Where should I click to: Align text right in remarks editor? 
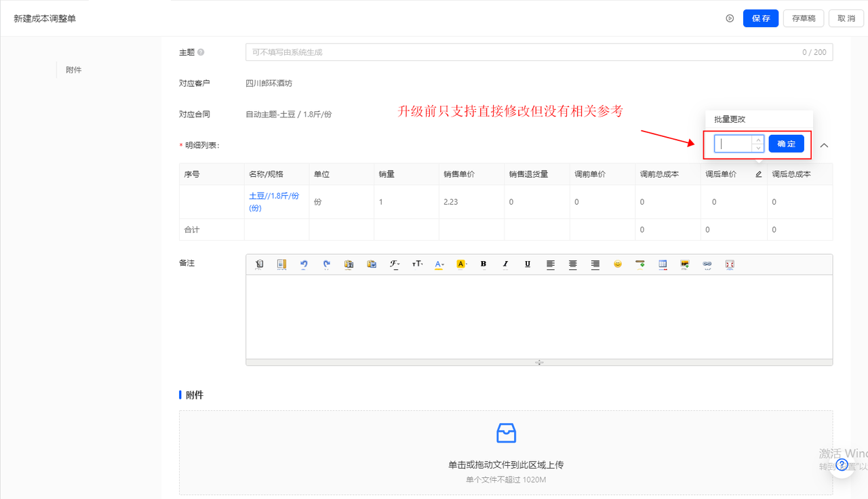(595, 264)
